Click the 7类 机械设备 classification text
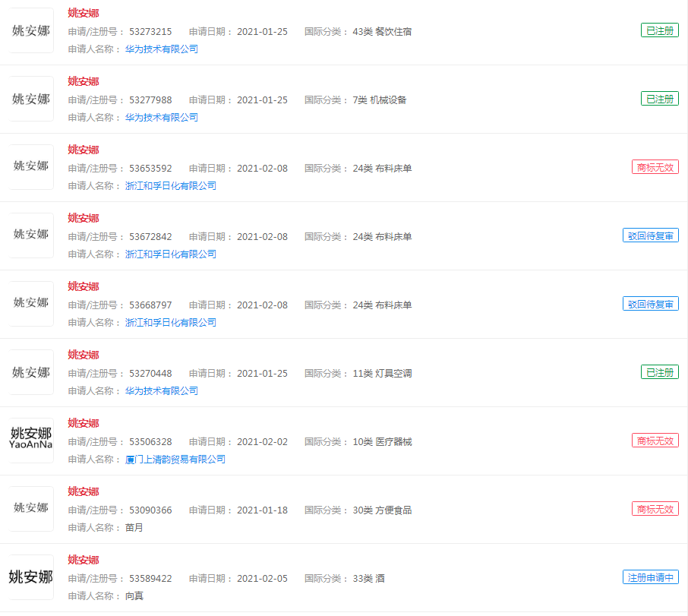Viewport: 688px width, 616px height. (380, 100)
